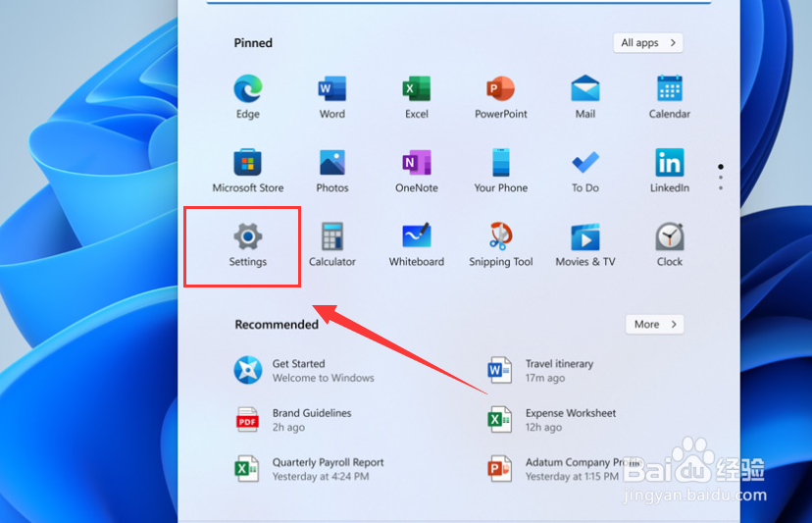Click the chevron on the All apps button
812x523 pixels.
click(673, 43)
